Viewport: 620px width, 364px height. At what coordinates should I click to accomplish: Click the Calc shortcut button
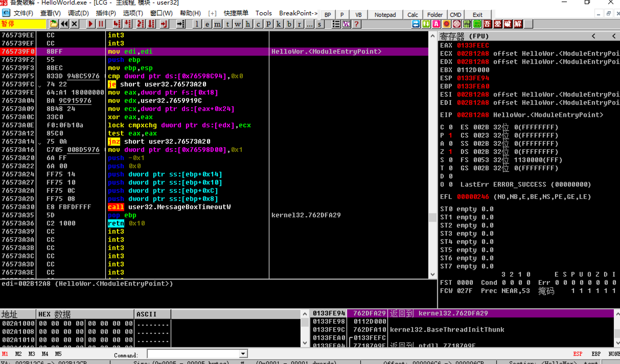(x=413, y=15)
